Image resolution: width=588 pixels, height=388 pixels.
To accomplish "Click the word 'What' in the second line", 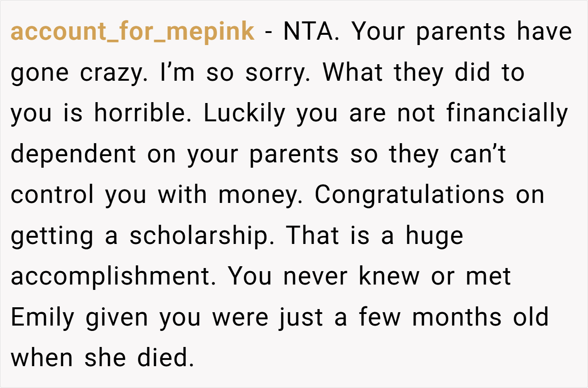I will (x=352, y=72).
